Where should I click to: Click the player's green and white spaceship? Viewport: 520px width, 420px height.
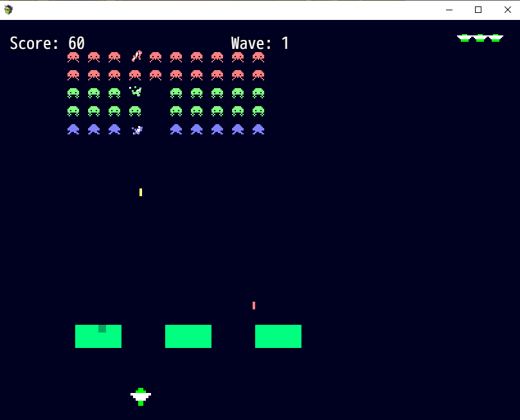(141, 396)
